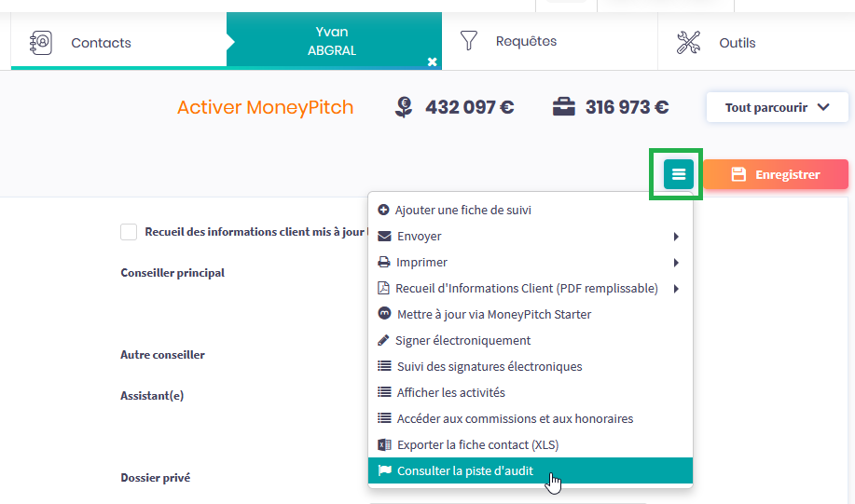Open the hamburger actions menu button
Viewport: 855px width, 504px height.
click(678, 174)
